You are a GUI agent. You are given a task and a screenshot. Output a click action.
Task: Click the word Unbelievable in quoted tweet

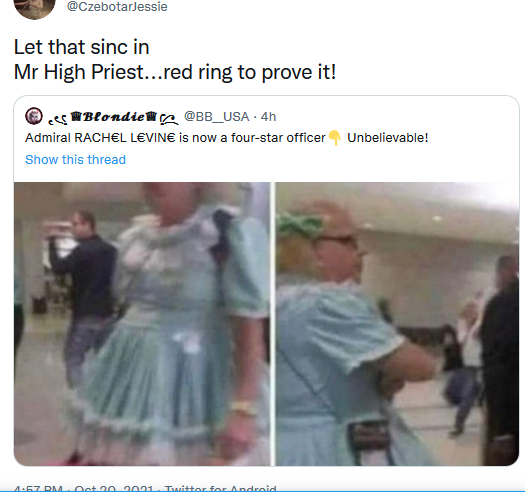pos(387,138)
